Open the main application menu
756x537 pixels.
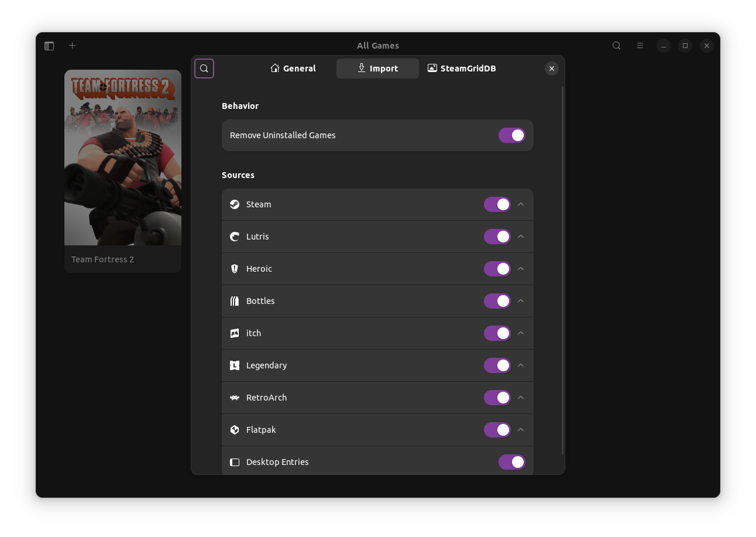tap(640, 45)
